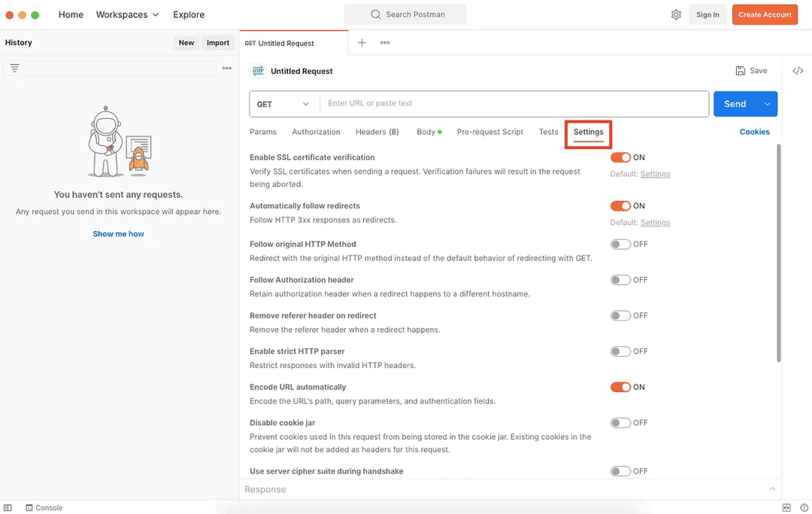
Task: Toggle sidebar icon in status bar
Action: tap(8, 508)
